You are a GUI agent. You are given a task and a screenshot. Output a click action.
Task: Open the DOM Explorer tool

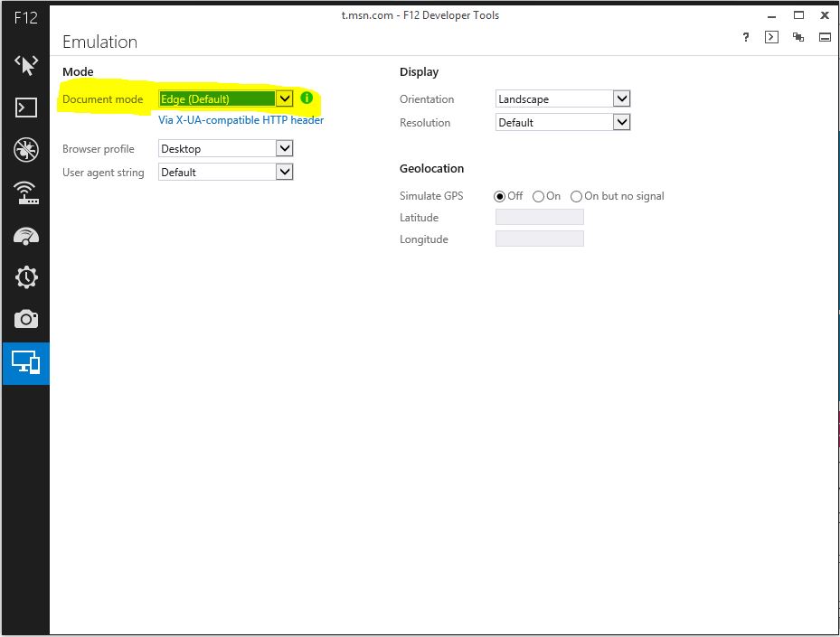[x=26, y=65]
